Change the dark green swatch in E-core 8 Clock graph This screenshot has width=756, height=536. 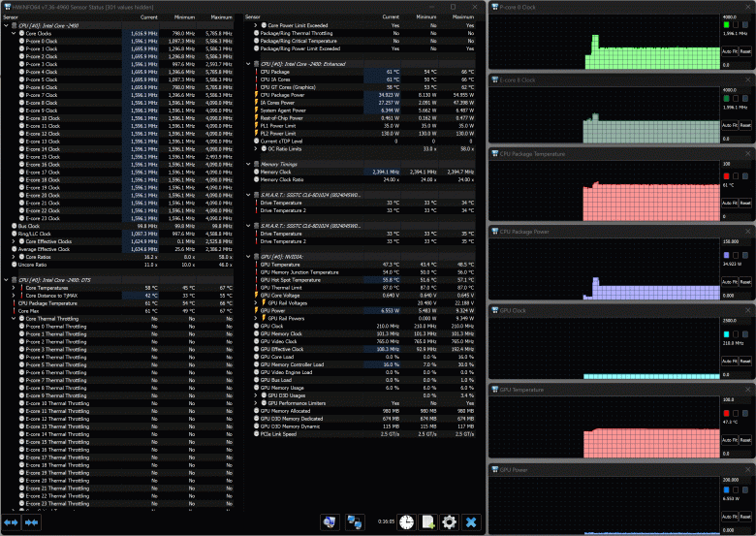tap(727, 98)
